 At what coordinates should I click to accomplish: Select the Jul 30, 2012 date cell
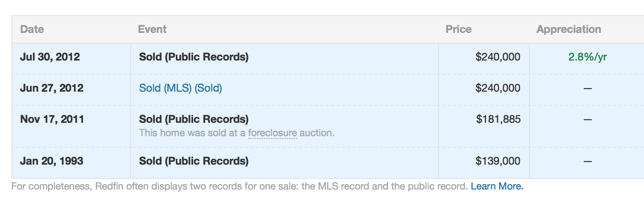pos(50,57)
